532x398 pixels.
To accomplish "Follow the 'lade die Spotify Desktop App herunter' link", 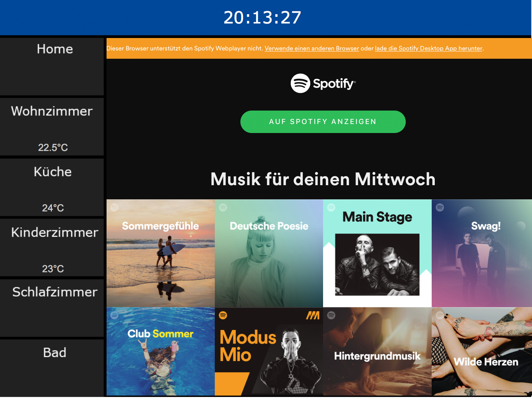I will coord(429,48).
